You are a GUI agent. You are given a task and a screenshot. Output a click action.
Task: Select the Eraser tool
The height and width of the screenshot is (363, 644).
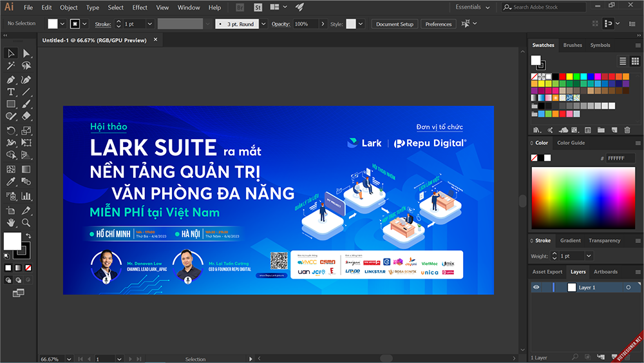pos(26,116)
